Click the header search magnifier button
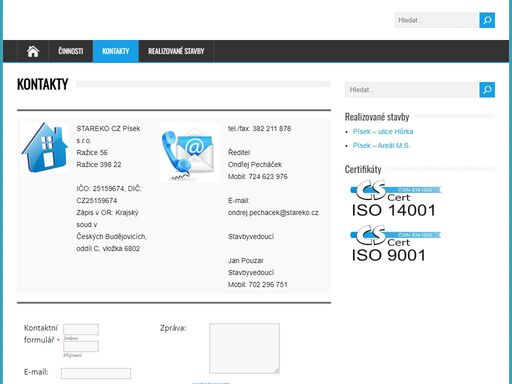The width and height of the screenshot is (512, 384). click(487, 20)
